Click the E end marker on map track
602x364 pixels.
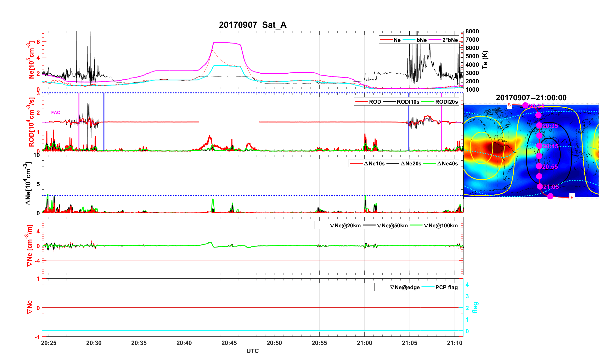[572, 197]
